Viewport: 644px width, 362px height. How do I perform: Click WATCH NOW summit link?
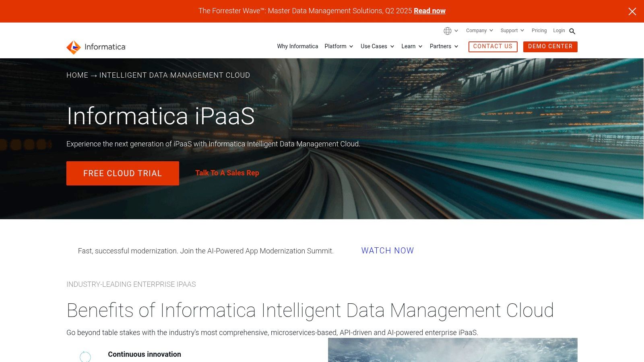388,251
